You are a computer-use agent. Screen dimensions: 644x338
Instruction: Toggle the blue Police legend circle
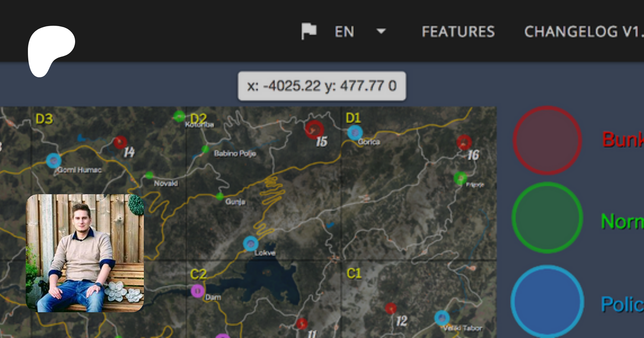[x=547, y=301]
